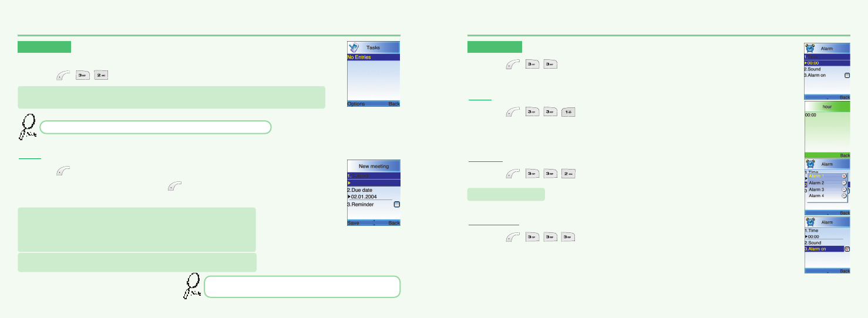Tick the unchecked Alarm on checkbox
Image resolution: width=868 pixels, height=318 pixels.
pos(847,76)
